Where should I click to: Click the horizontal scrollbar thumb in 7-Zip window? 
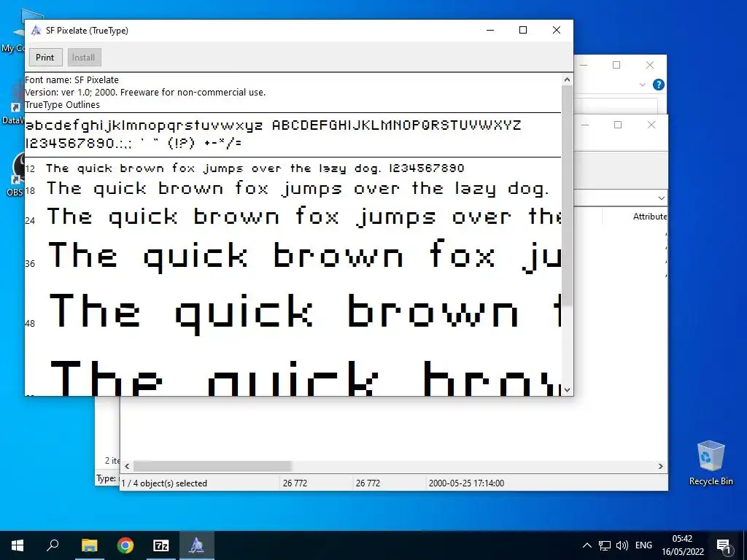pos(212,466)
